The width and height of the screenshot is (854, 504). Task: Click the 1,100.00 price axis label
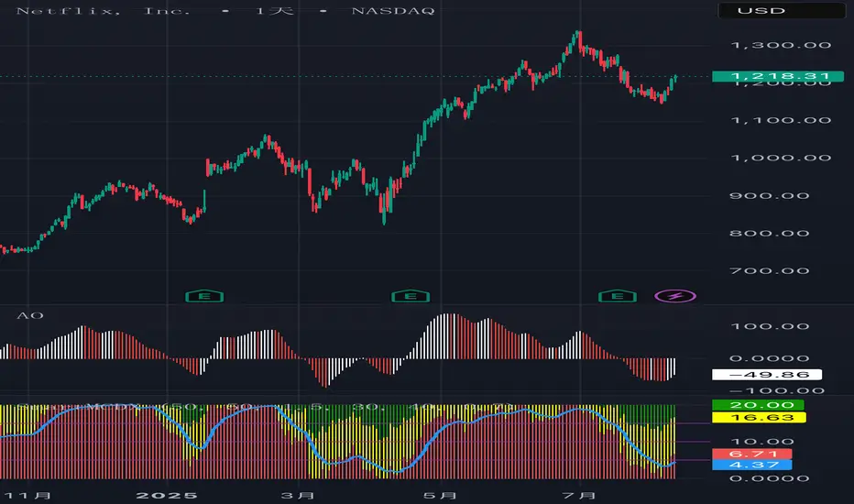[781, 120]
